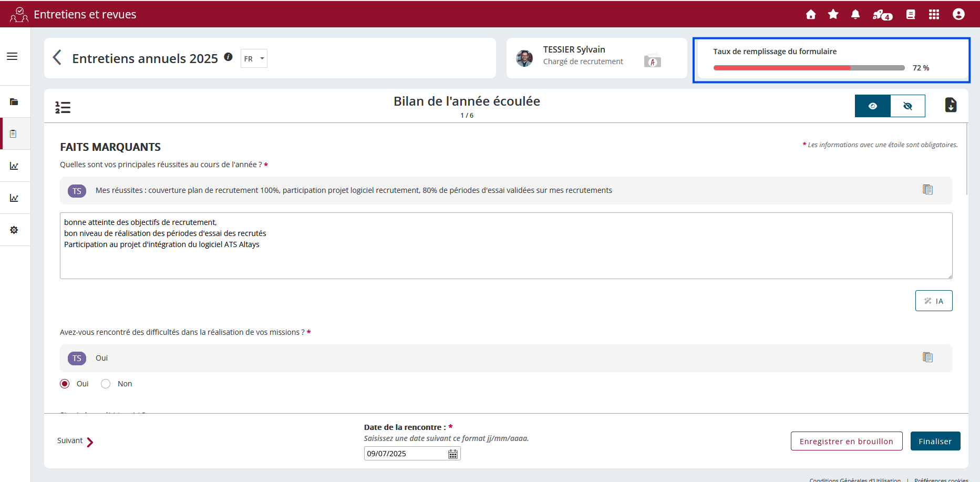Open user account profile icon
Viewport: 980px width, 482px height.
pos(958,14)
